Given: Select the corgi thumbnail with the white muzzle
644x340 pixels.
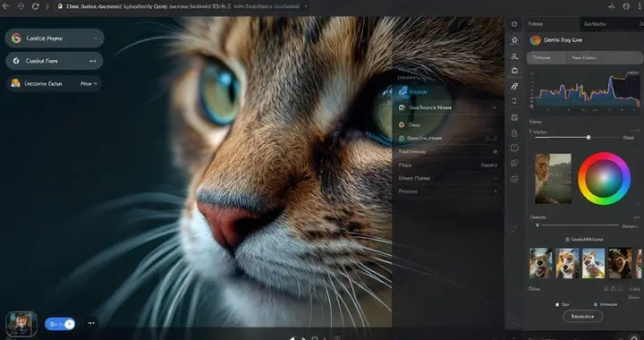Looking at the screenshot, I should 567,263.
